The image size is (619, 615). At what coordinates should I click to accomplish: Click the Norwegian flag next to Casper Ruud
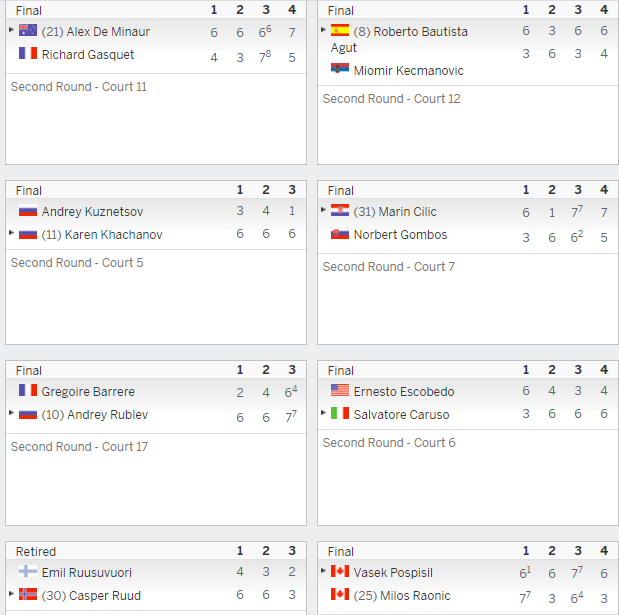coord(28,594)
